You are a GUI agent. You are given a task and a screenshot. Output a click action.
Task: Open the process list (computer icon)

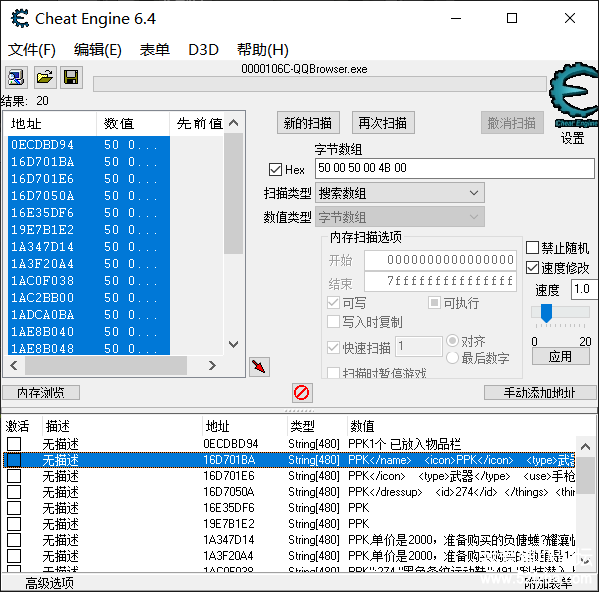[16, 78]
